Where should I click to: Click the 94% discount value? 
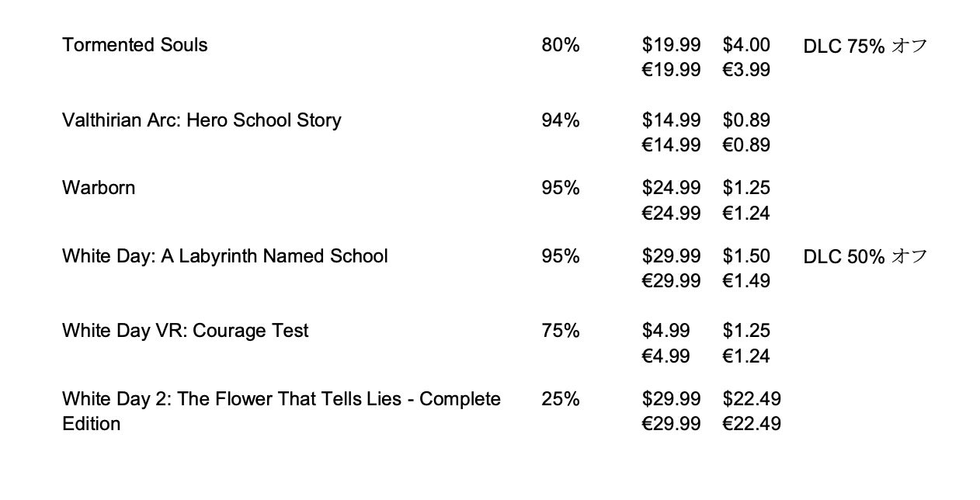(x=560, y=120)
